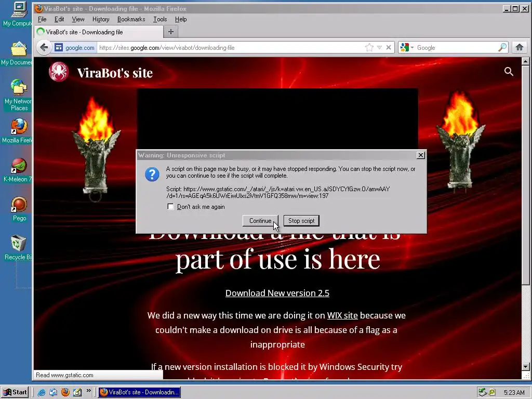This screenshot has width=532, height=399.
Task: Launch Internet Explorer from quick launch
Action: 41,392
